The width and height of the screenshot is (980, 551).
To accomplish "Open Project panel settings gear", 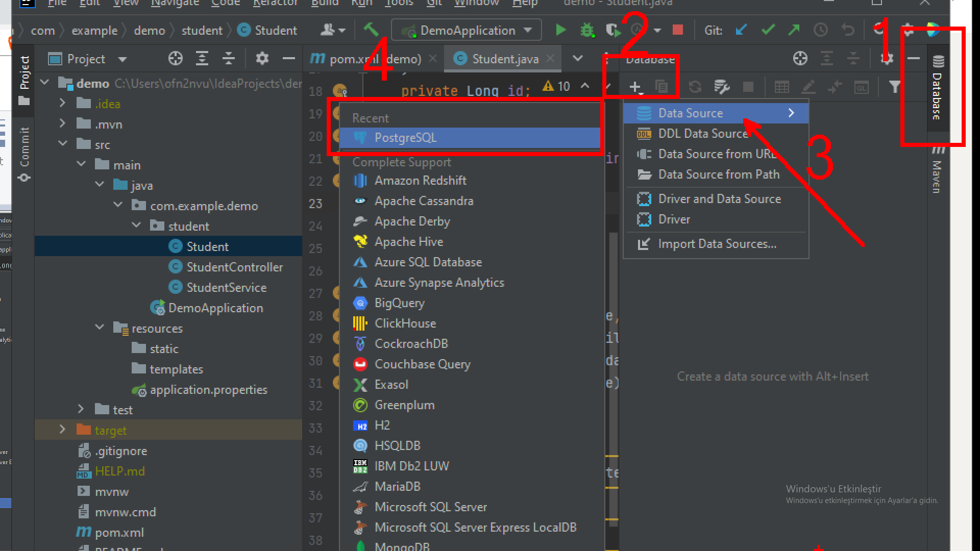I will pyautogui.click(x=262, y=59).
